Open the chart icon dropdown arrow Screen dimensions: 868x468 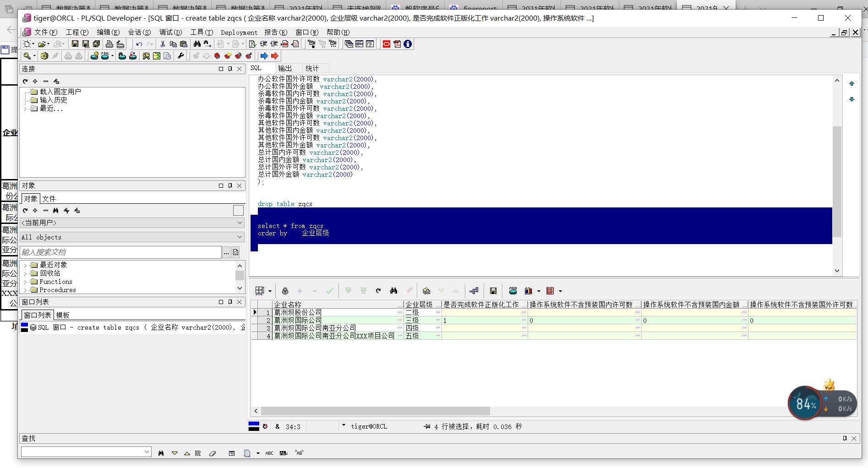click(x=539, y=291)
